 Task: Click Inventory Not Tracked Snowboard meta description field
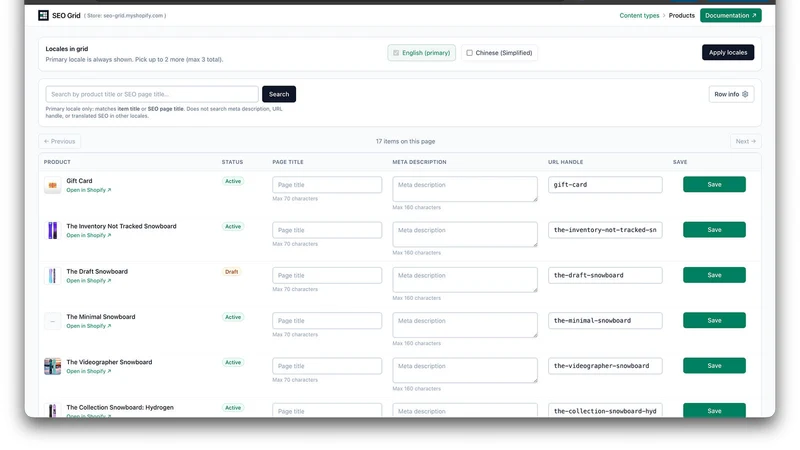tap(465, 234)
